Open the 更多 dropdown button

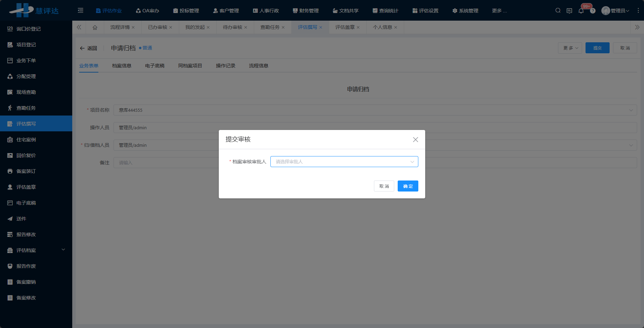click(x=570, y=48)
